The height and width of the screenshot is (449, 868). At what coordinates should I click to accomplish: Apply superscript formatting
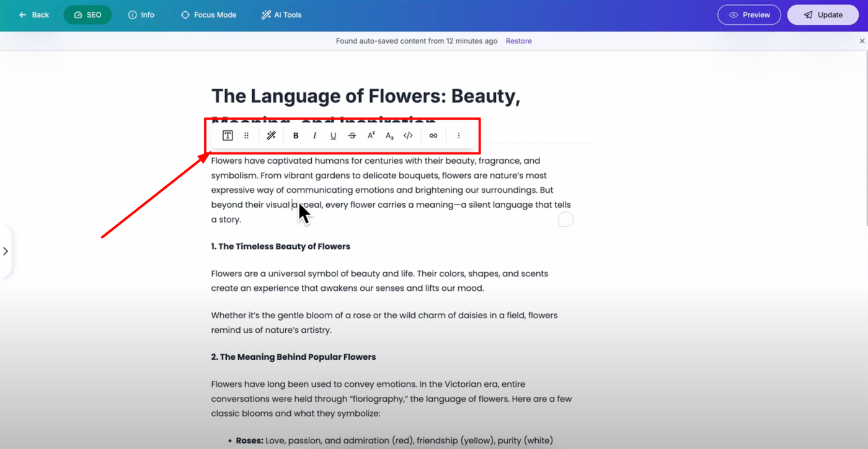(x=371, y=136)
